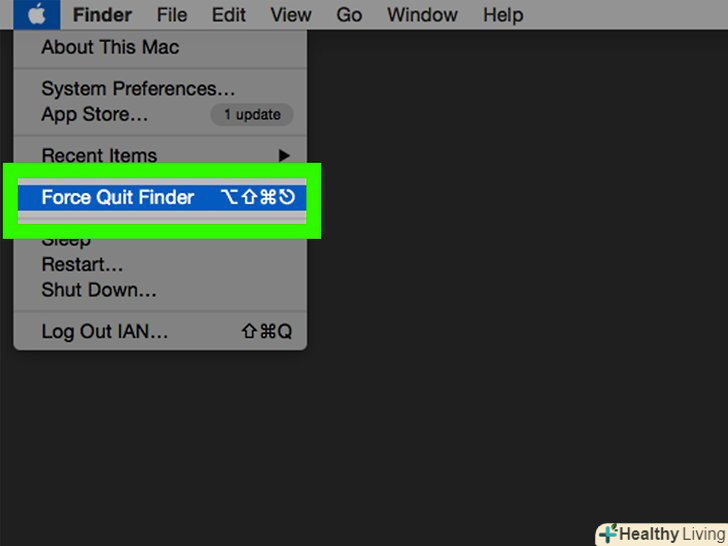Image resolution: width=728 pixels, height=546 pixels.
Task: Select Restart… from the Apple menu
Action: click(x=82, y=265)
